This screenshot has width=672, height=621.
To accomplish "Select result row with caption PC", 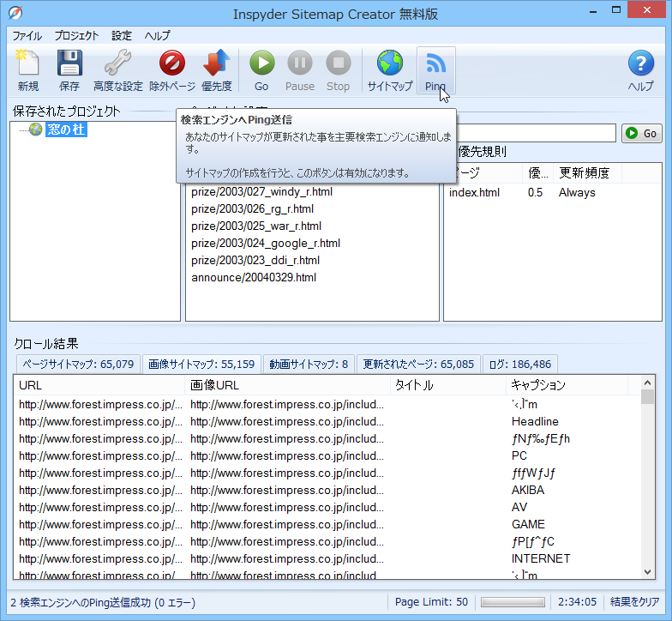I will tap(327, 456).
